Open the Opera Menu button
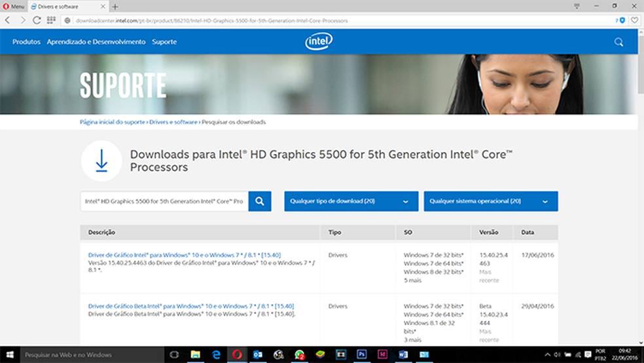Screen dimensions: 644x363 tap(13, 7)
